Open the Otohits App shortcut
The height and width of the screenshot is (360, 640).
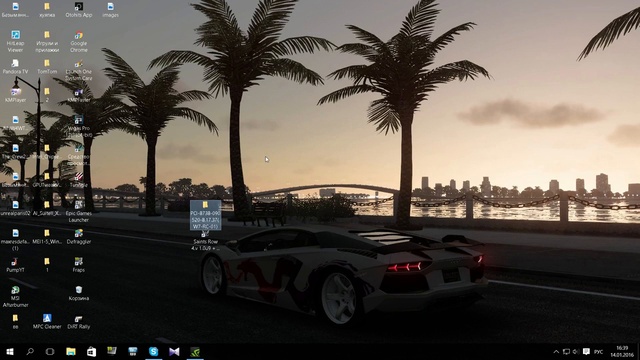79,10
